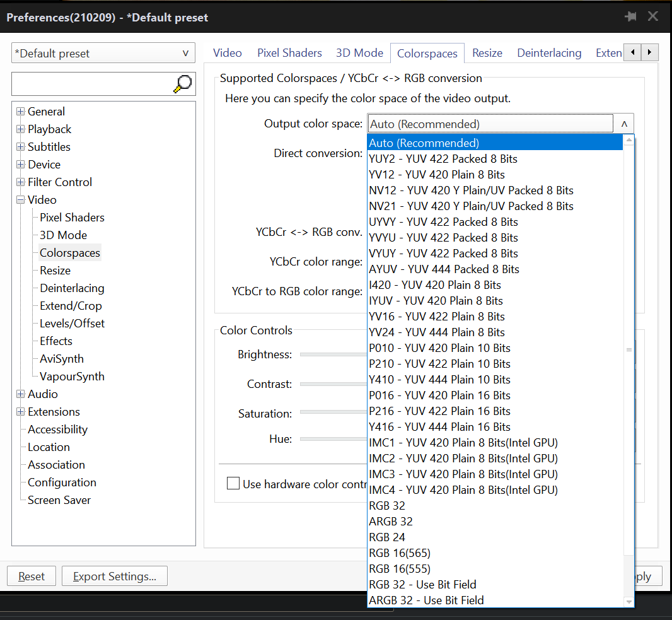Expand the Audio tree node
Screen dimensions: 672x620
(x=21, y=394)
